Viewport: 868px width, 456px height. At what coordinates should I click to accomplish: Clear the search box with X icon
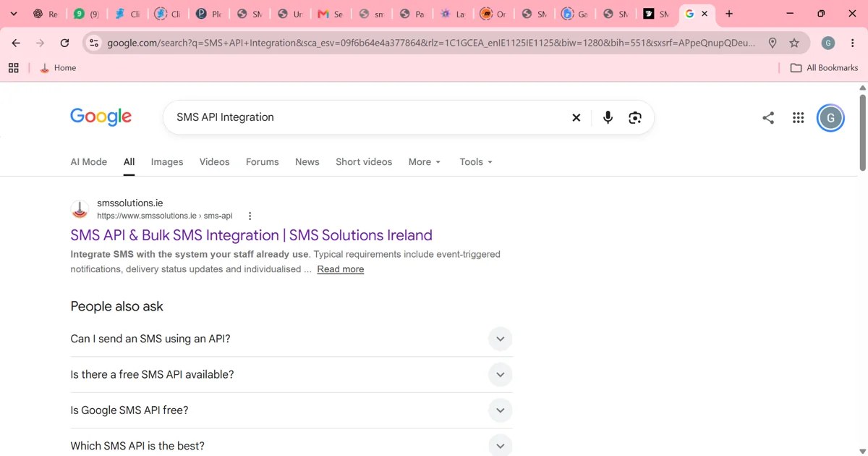pyautogui.click(x=576, y=117)
